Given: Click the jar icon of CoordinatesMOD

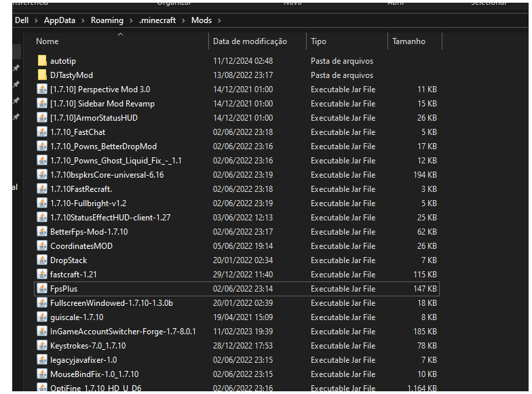Looking at the screenshot, I should (42, 245).
